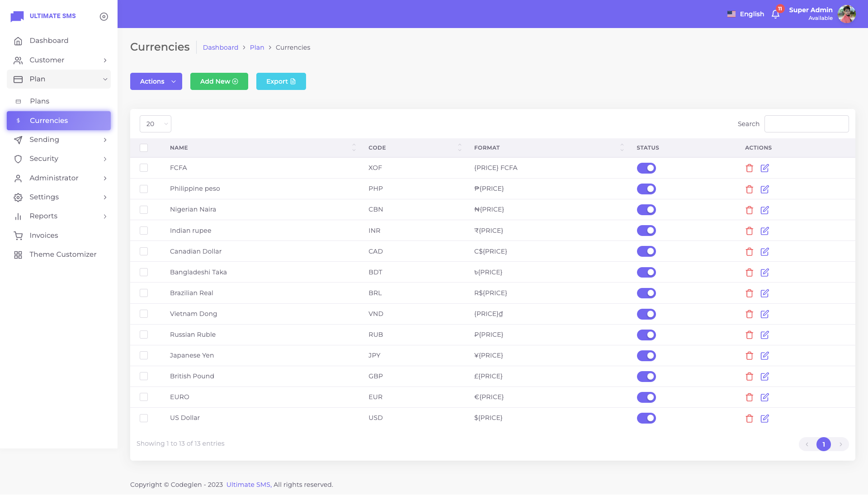Click the sidebar collapse circle icon
This screenshot has width=868, height=495.
(x=104, y=16)
